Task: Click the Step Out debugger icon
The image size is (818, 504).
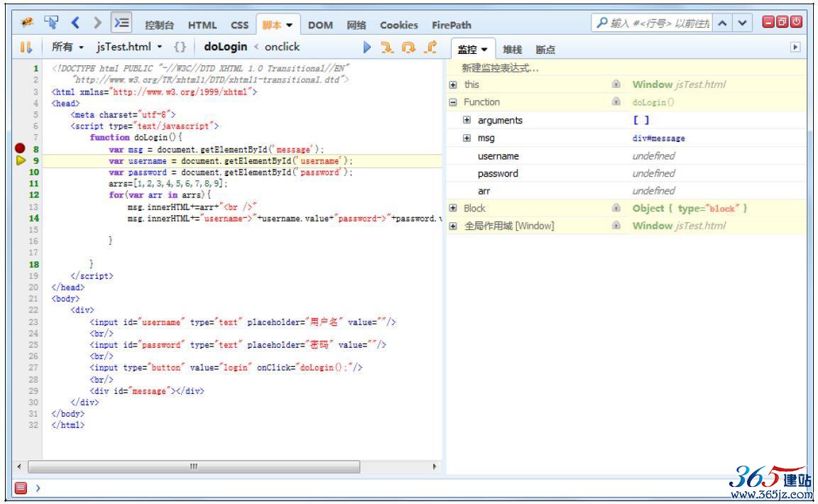Action: [x=431, y=48]
